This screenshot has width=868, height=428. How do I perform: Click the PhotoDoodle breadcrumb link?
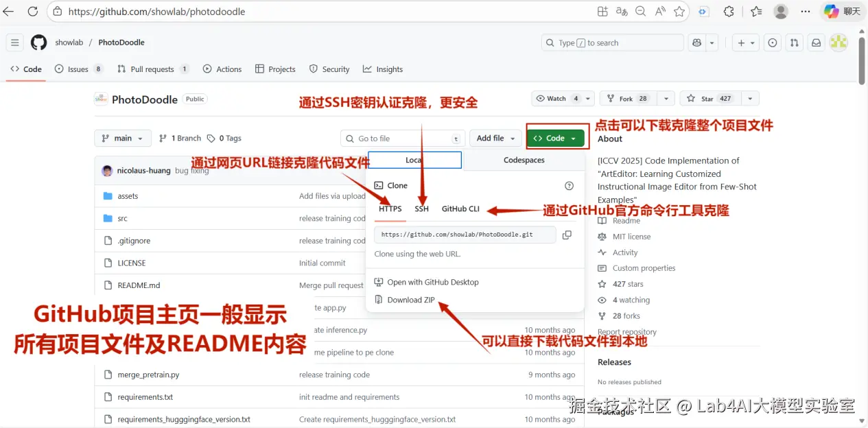pos(121,43)
